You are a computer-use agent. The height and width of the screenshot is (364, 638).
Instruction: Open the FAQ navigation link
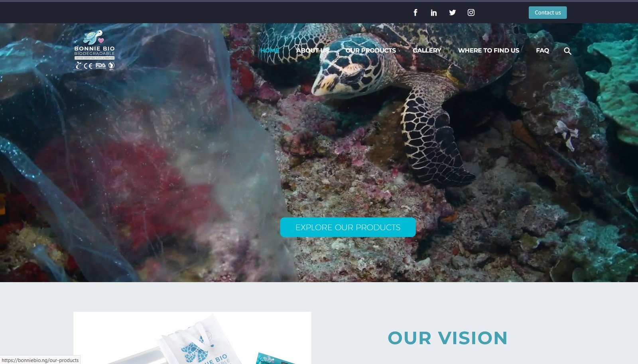542,50
